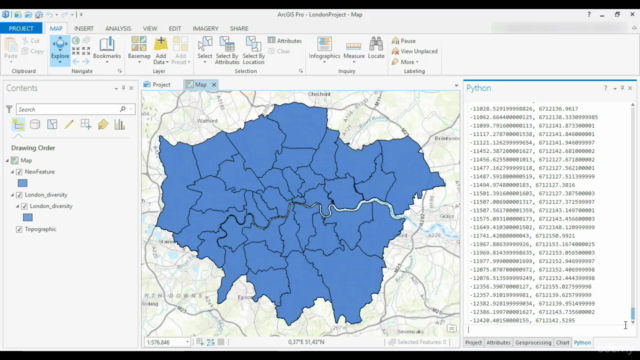Open the Infographics tool
Image resolution: width=640 pixels, height=360 pixels.
pos(324,50)
